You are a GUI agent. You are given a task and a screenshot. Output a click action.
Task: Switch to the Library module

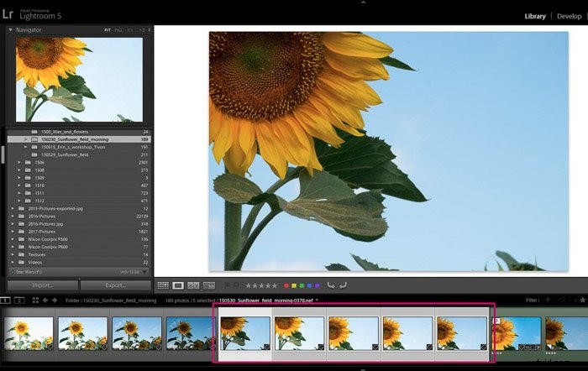coord(535,16)
